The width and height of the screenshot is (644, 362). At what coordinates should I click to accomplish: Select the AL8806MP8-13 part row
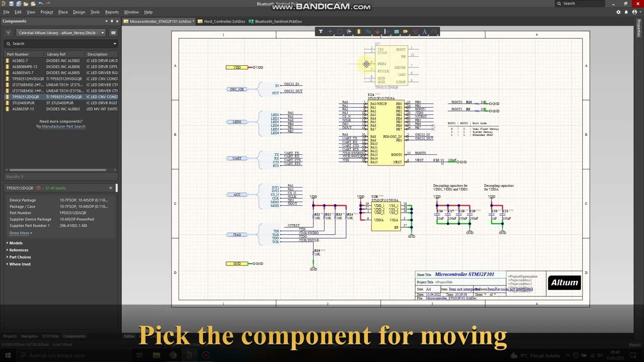pos(61,67)
